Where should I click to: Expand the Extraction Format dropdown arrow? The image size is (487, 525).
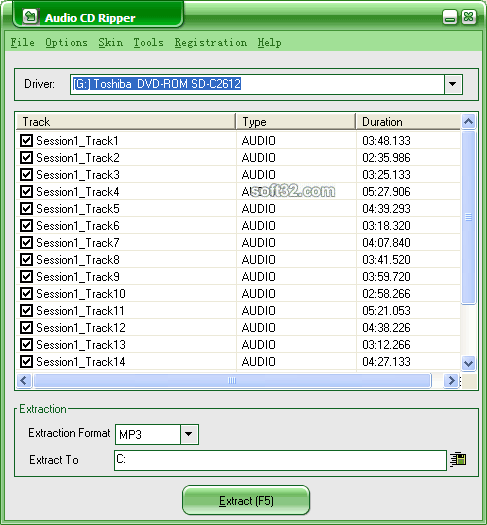pos(189,434)
